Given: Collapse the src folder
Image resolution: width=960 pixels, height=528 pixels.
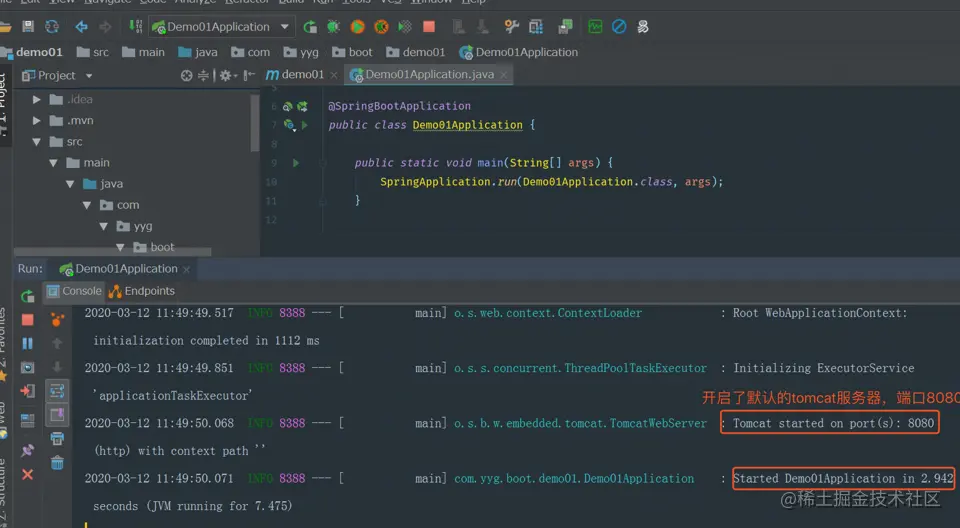Looking at the screenshot, I should click(37, 141).
